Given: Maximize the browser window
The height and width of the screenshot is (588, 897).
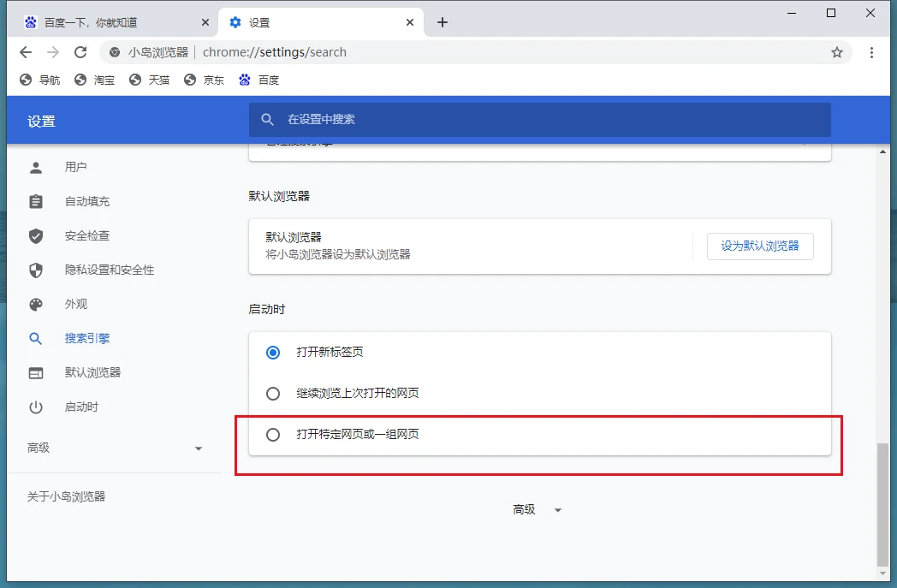Looking at the screenshot, I should click(831, 13).
